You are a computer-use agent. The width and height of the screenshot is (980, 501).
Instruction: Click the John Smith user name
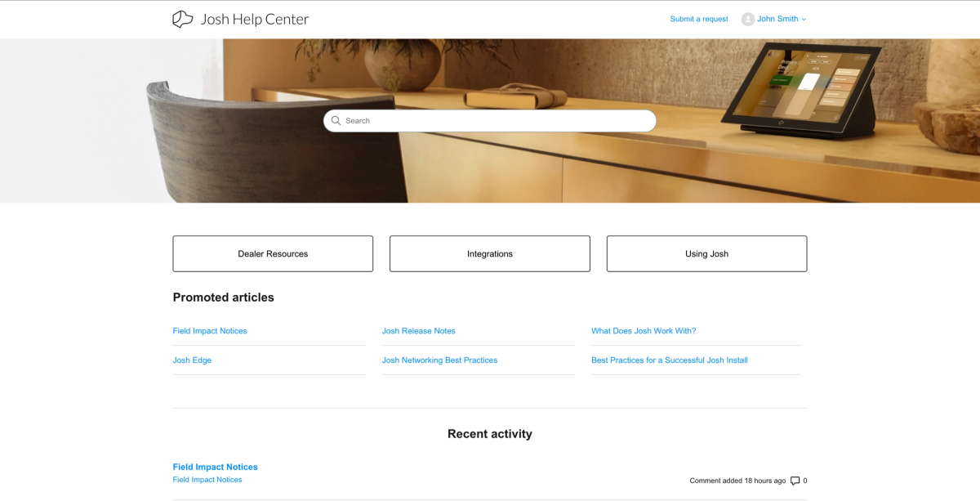(777, 20)
